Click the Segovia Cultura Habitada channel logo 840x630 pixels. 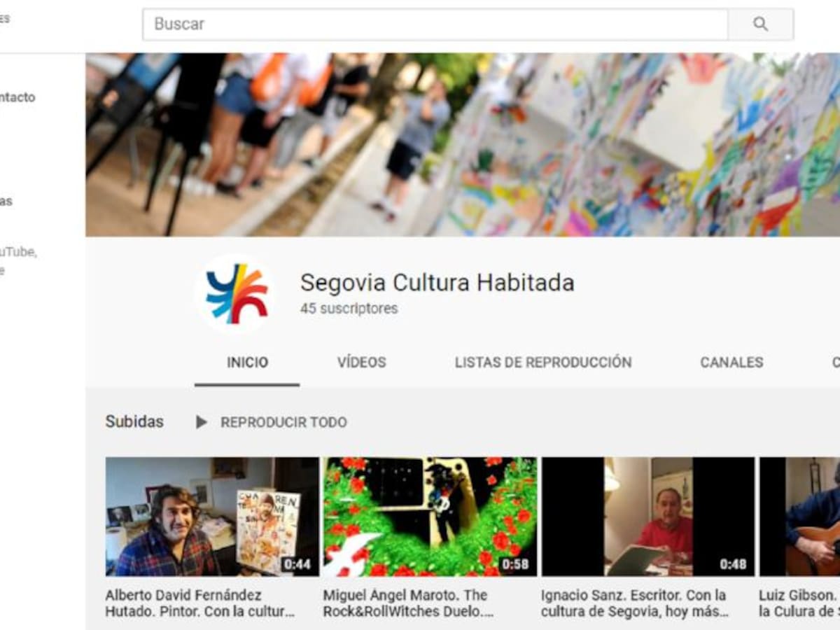click(236, 294)
